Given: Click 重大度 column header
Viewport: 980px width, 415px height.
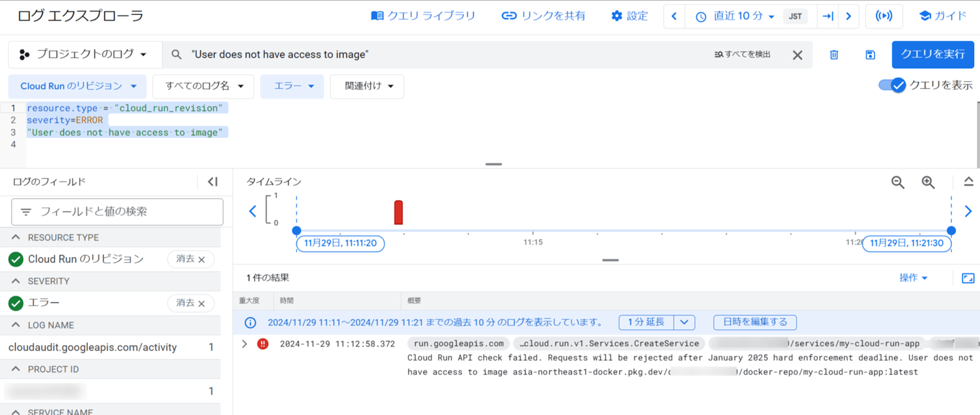Looking at the screenshot, I should (249, 301).
